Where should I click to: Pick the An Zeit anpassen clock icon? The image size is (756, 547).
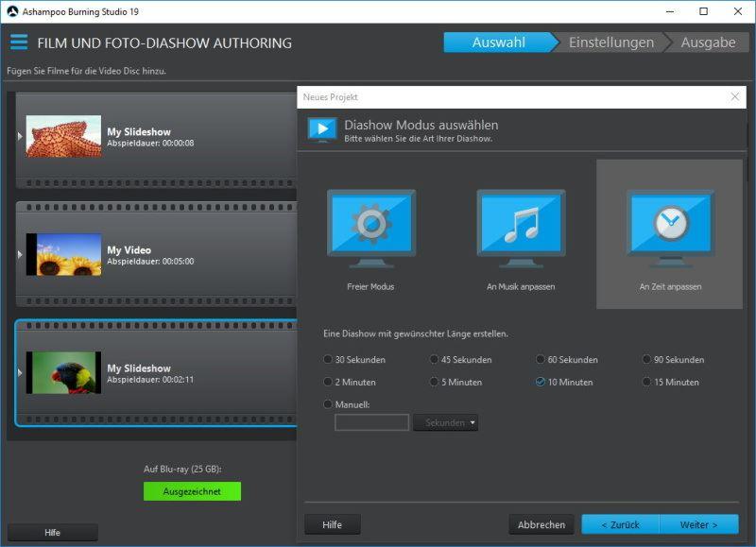(670, 225)
